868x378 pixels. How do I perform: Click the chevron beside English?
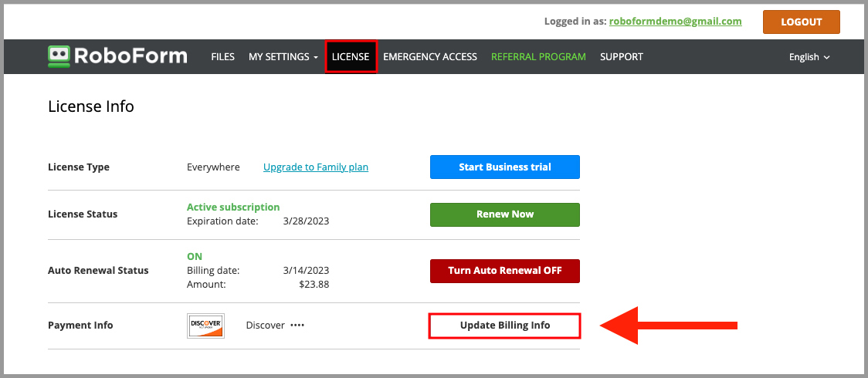tap(827, 58)
